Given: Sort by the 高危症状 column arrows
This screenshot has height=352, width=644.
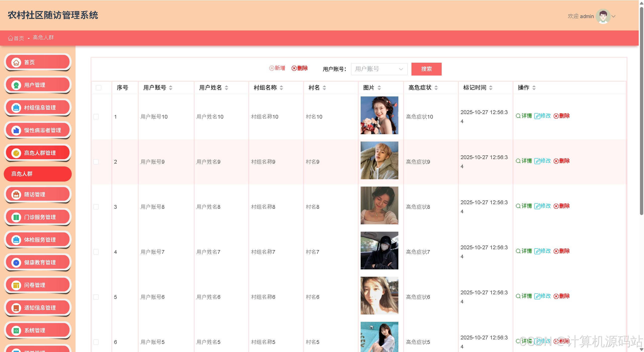Looking at the screenshot, I should (436, 88).
